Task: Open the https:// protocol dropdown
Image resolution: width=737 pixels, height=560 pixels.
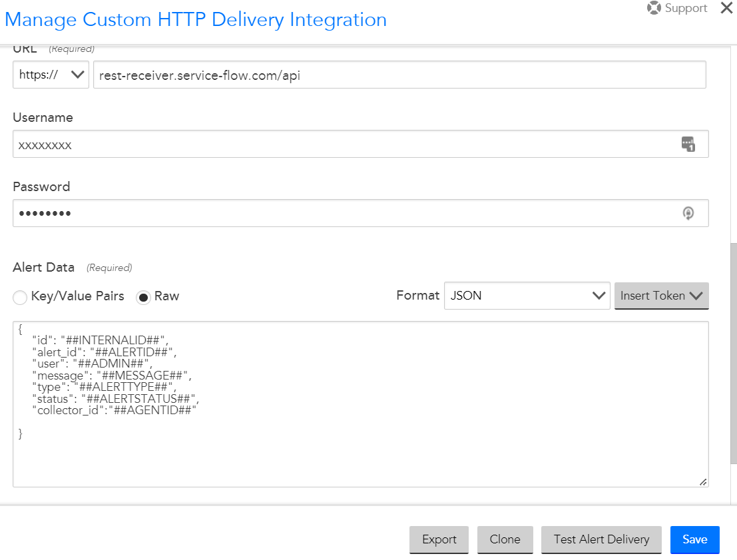Action: (51, 75)
